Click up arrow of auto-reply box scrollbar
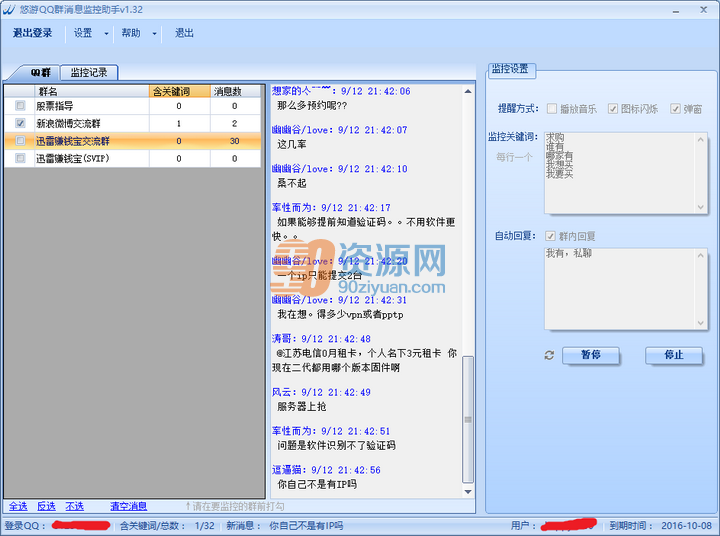720x536 pixels. pos(701,255)
